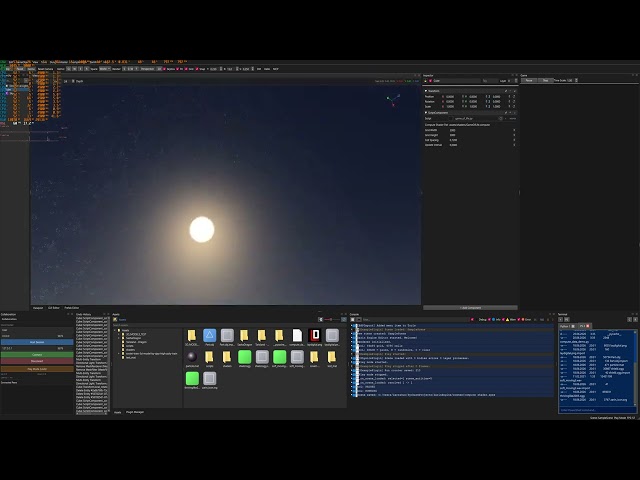Expand the SashaDragon tree folder
640x480 pixels.
[119, 338]
